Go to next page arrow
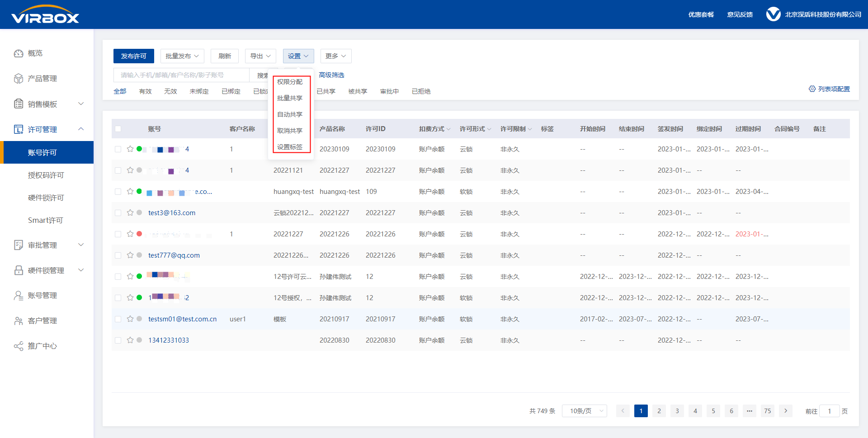This screenshot has height=438, width=868. coord(786,411)
